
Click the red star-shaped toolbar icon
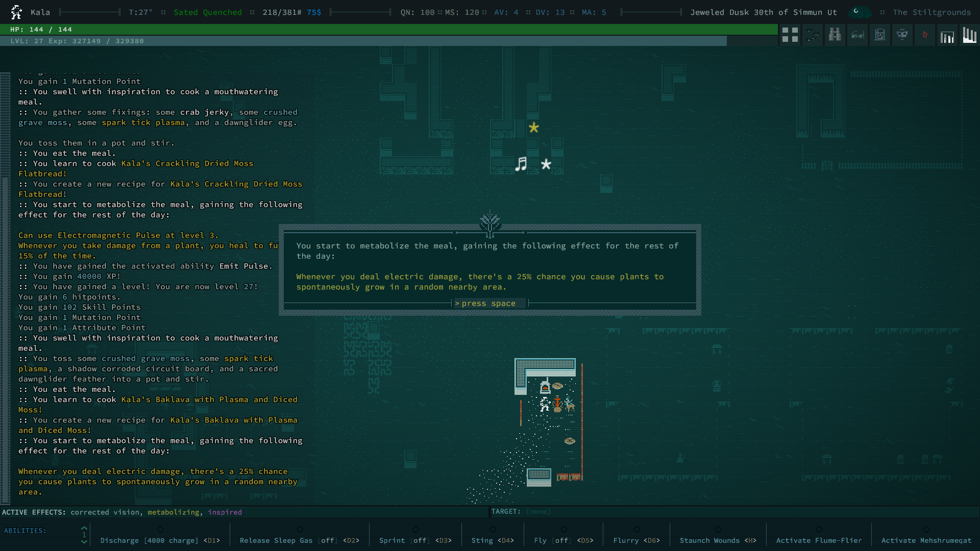pyautogui.click(x=925, y=35)
